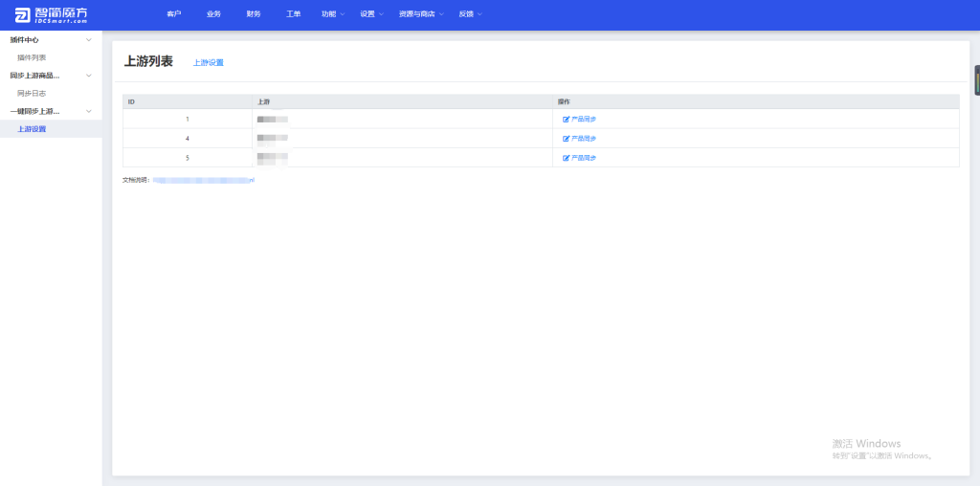Viewport: 980px width, 486px height.
Task: Click the 智简魔方 logo in the header
Action: click(x=51, y=14)
